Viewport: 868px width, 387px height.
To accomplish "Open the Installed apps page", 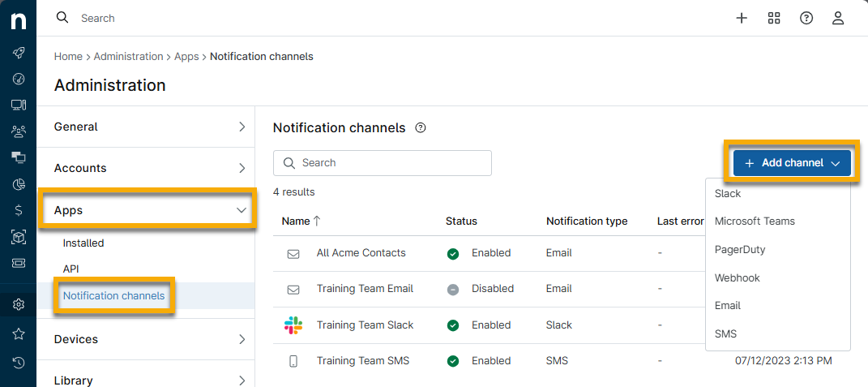I will click(x=83, y=243).
